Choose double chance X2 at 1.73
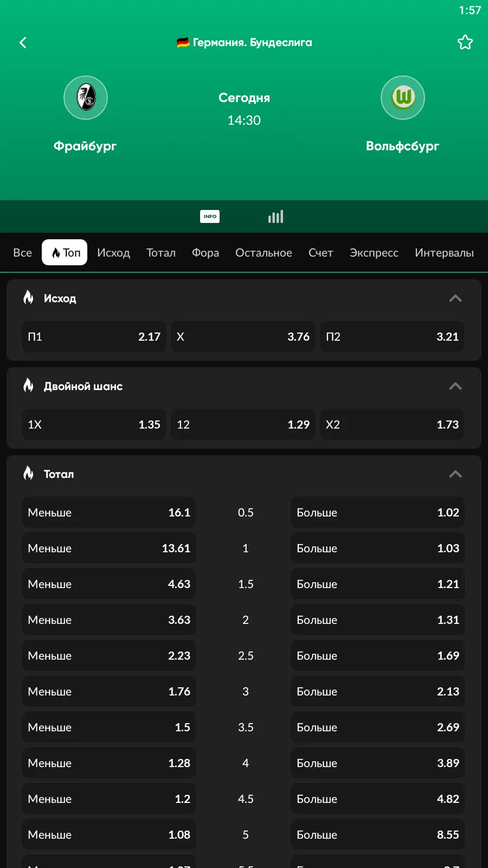 (x=392, y=425)
